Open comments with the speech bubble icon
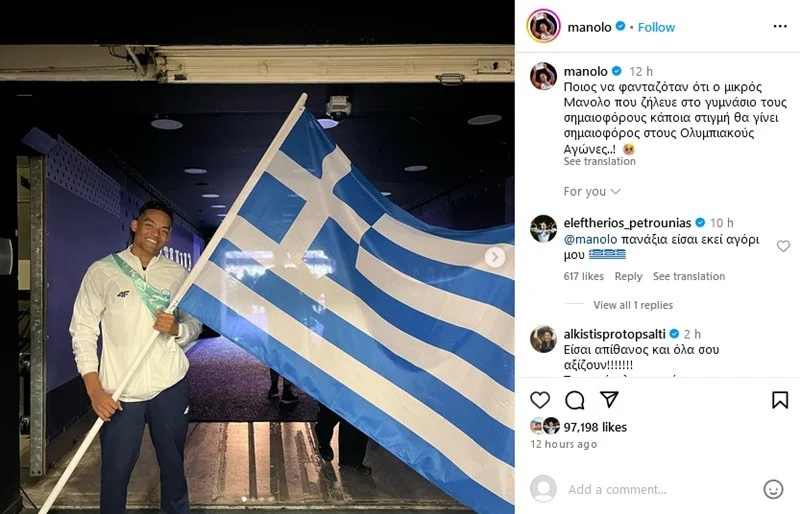The width and height of the screenshot is (800, 514). 574,400
